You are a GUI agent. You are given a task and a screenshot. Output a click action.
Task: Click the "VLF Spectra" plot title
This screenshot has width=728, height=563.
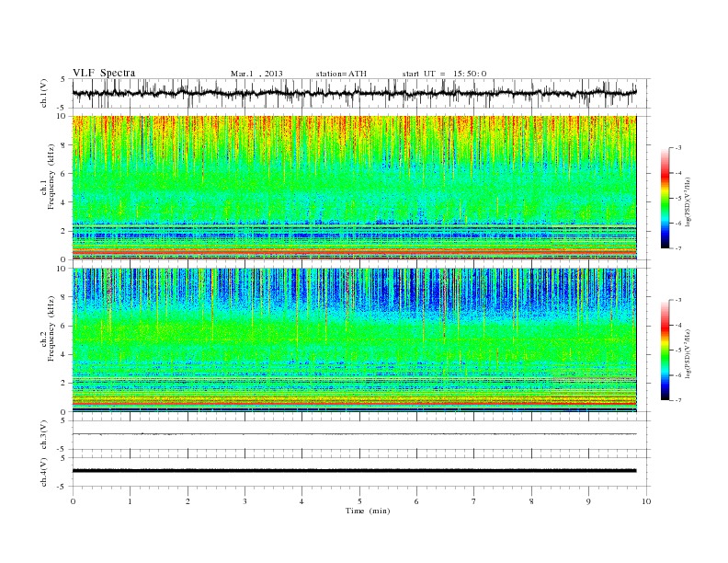coord(104,73)
